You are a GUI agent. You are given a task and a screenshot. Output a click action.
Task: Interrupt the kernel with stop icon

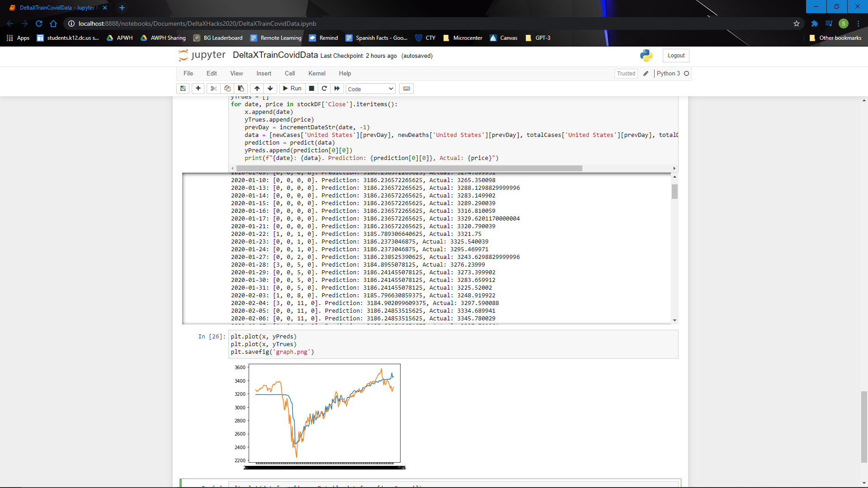311,89
